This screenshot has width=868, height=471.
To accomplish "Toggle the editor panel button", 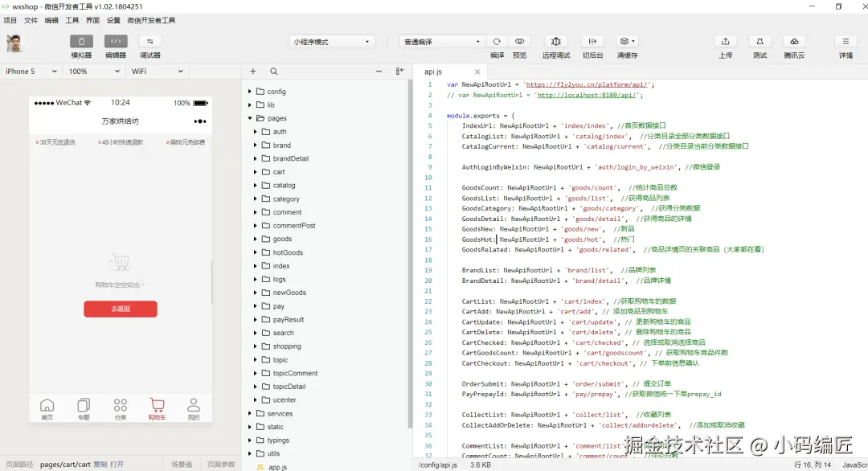I will click(116, 42).
